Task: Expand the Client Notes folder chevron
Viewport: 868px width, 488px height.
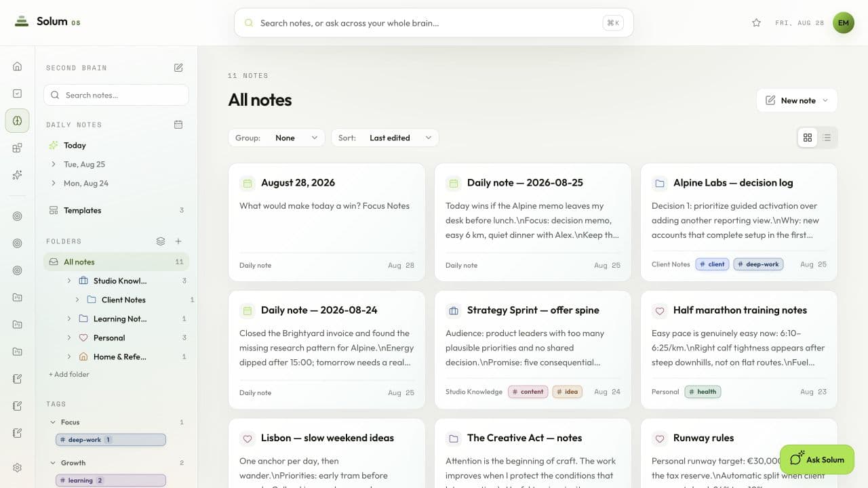Action: pos(77,300)
